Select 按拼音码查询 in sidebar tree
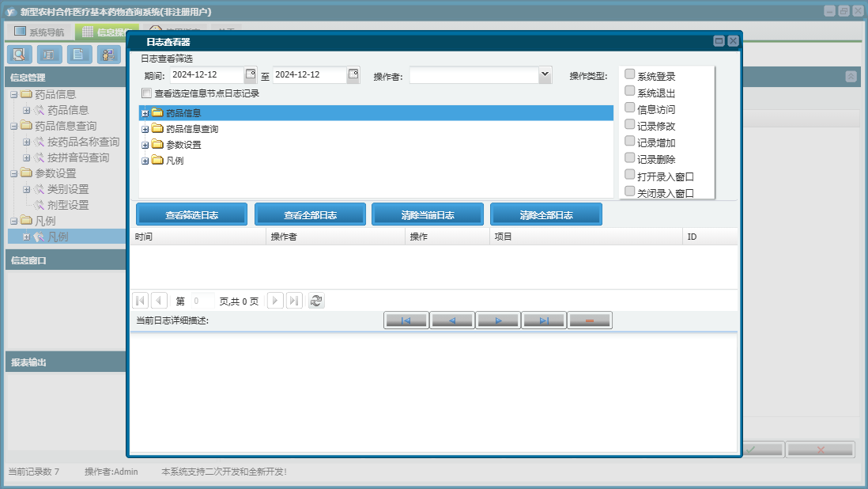This screenshot has width=868, height=489. pyautogui.click(x=78, y=157)
